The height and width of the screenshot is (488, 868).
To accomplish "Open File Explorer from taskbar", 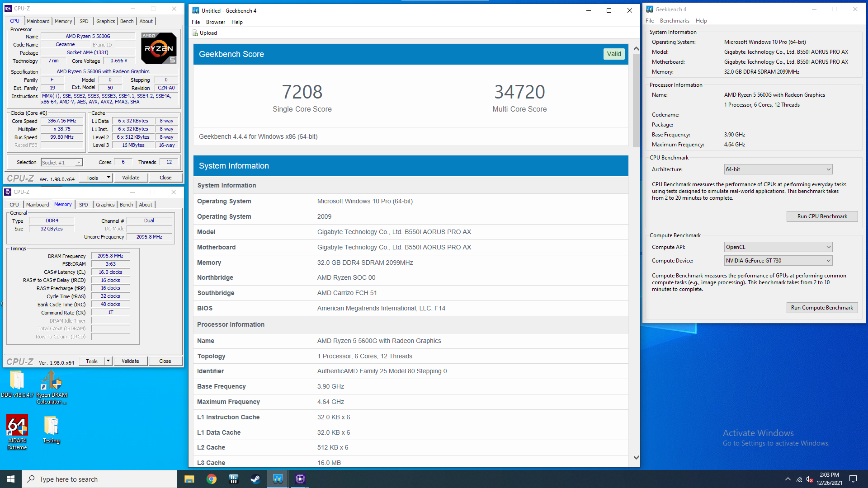I will 189,479.
